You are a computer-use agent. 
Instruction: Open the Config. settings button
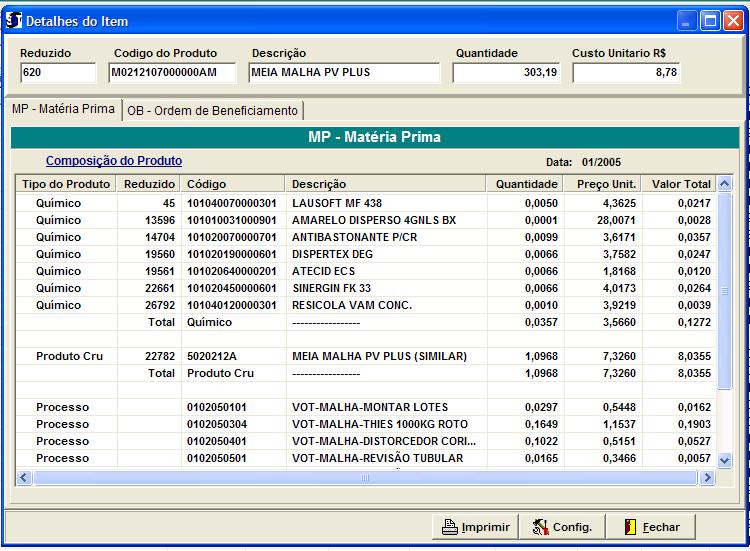tap(563, 527)
